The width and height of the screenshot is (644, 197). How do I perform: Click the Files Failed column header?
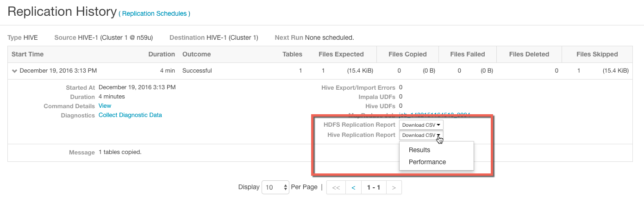[x=467, y=54]
